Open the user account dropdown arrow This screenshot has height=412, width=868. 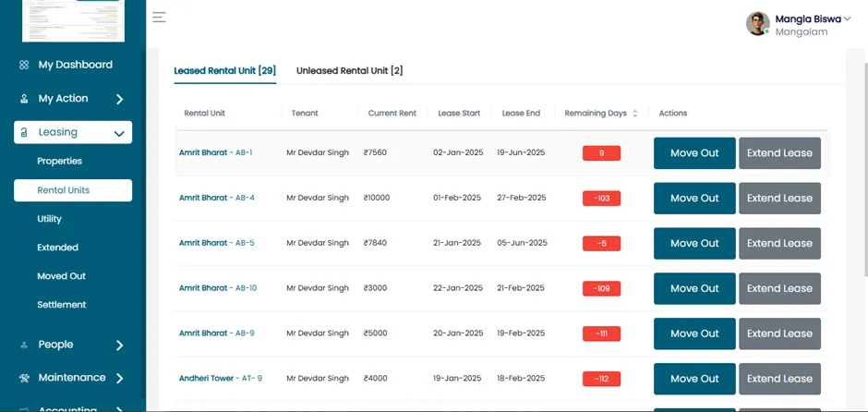(x=847, y=18)
